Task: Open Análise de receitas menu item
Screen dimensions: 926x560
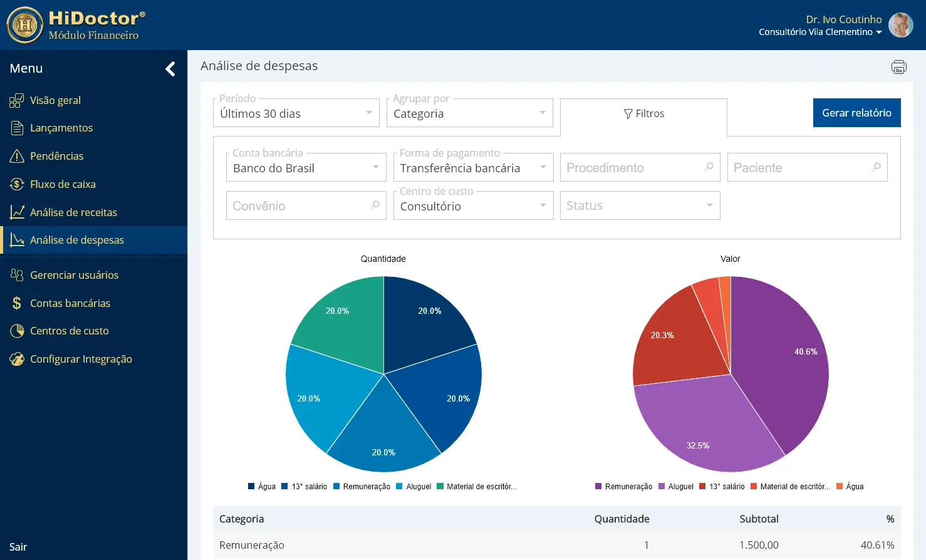Action: (73, 212)
